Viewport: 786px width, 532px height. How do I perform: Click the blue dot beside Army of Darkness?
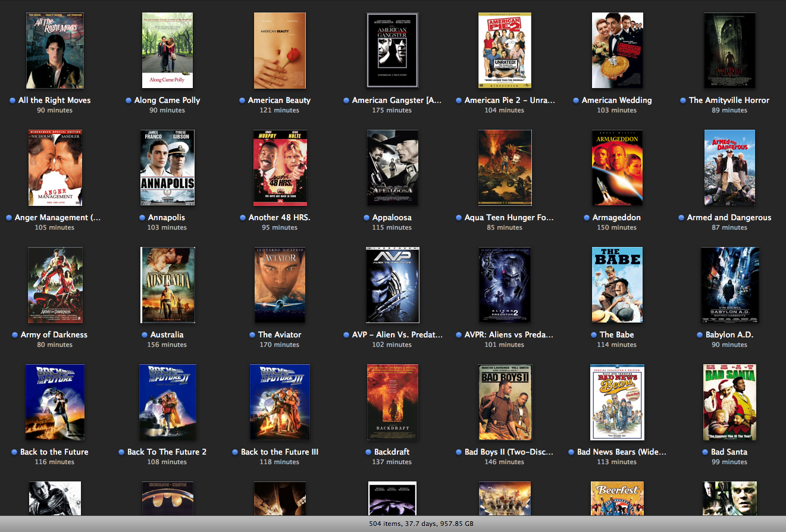tap(15, 335)
